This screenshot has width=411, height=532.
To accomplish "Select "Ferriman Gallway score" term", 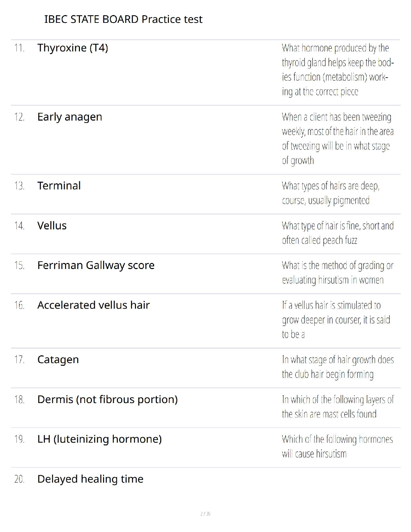I will point(96,265).
